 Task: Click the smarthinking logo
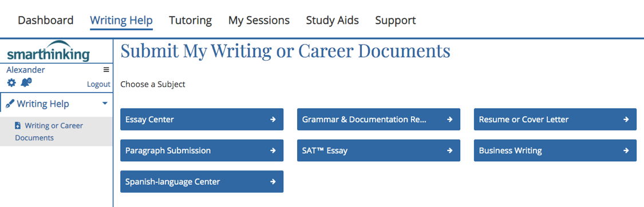[x=49, y=51]
